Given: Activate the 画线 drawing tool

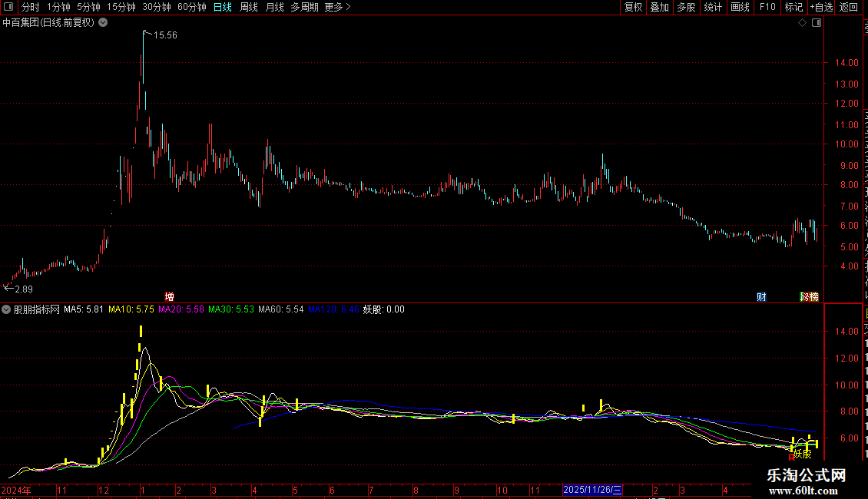Looking at the screenshot, I should click(740, 7).
